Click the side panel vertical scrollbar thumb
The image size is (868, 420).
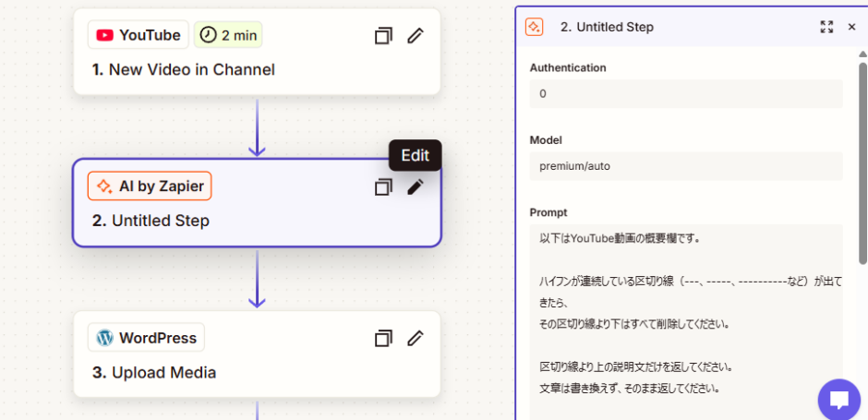coord(862,163)
